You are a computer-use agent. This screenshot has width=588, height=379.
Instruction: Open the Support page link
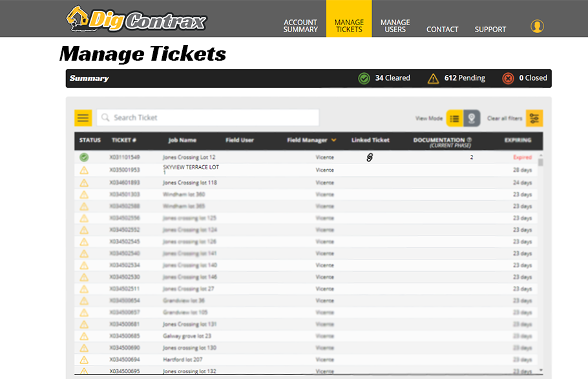(x=490, y=30)
